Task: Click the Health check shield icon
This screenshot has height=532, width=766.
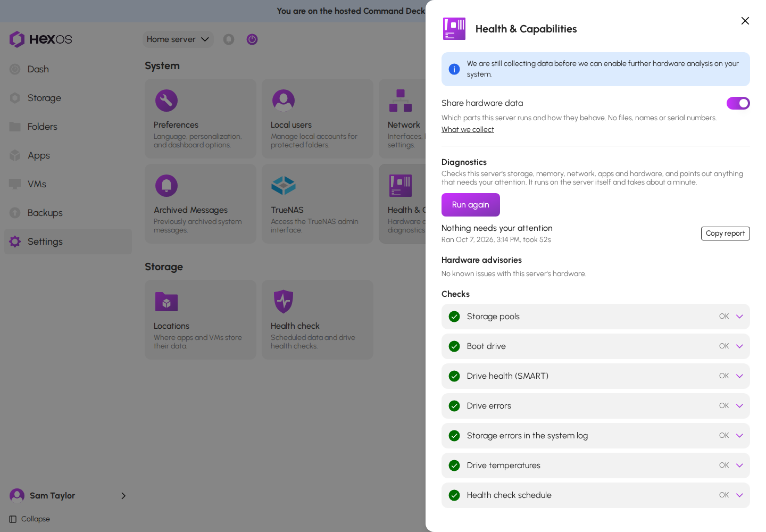Action: (284, 302)
